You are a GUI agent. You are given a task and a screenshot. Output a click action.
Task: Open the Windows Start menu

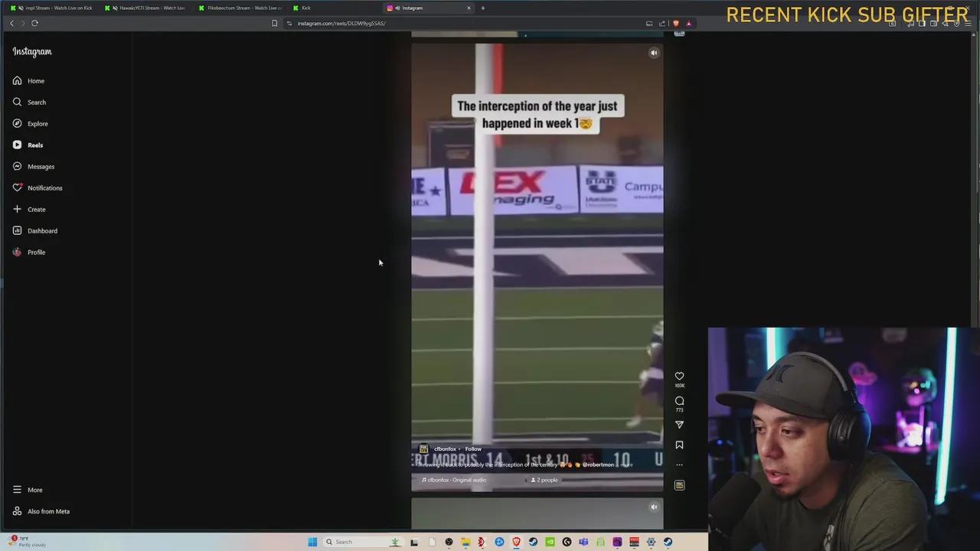312,542
